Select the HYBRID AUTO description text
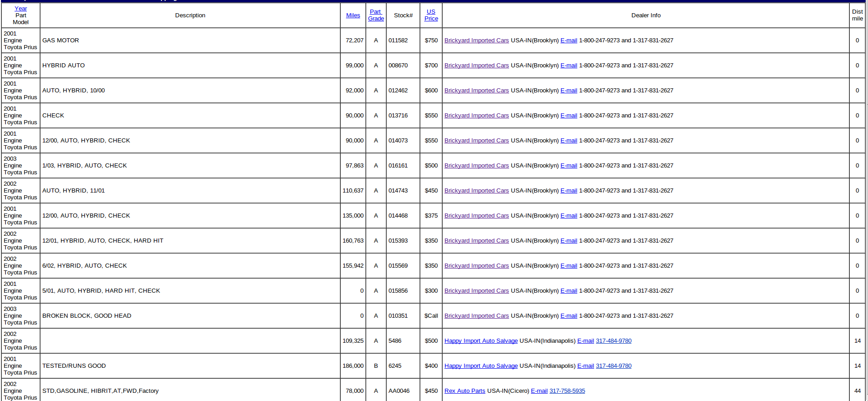This screenshot has width=868, height=401. coord(64,66)
